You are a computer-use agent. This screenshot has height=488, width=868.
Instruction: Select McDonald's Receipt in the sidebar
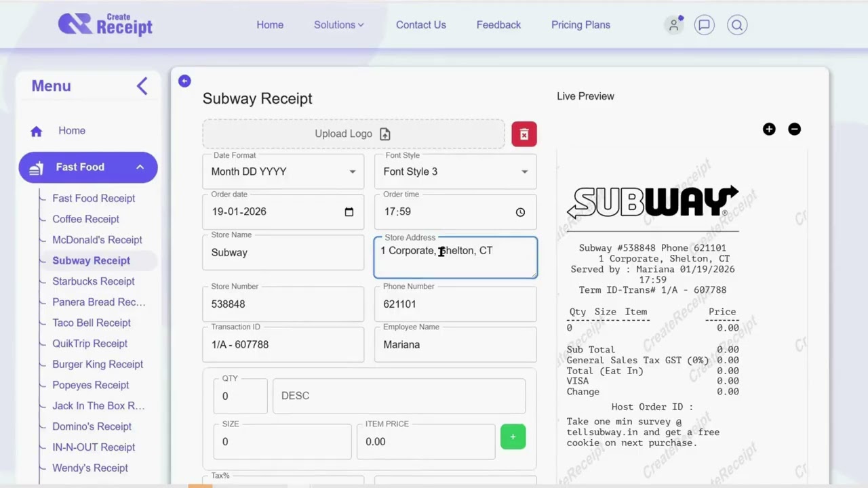(x=97, y=240)
